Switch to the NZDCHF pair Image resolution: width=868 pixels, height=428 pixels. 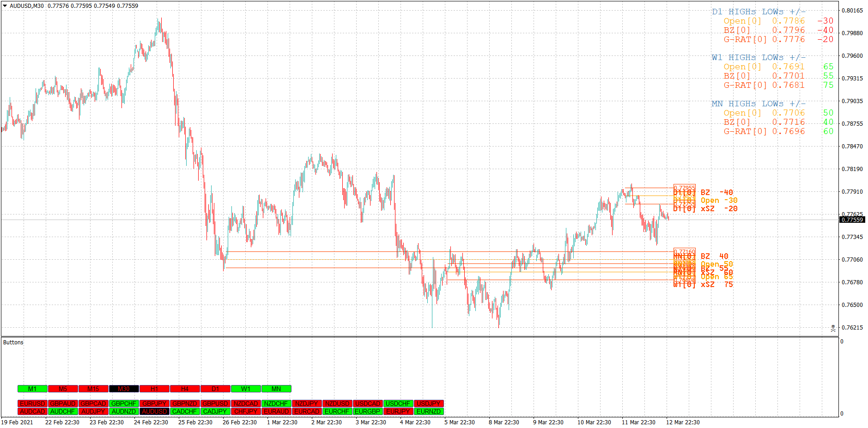(276, 404)
